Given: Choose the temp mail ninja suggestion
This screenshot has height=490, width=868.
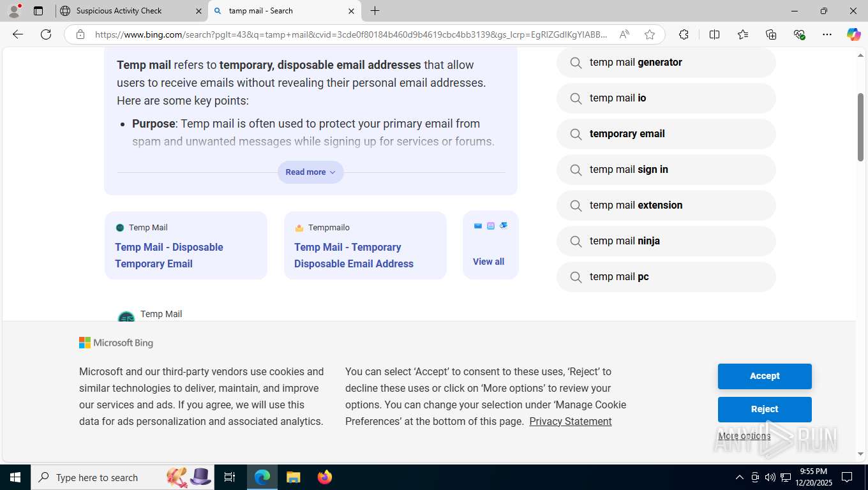Looking at the screenshot, I should pyautogui.click(x=666, y=241).
